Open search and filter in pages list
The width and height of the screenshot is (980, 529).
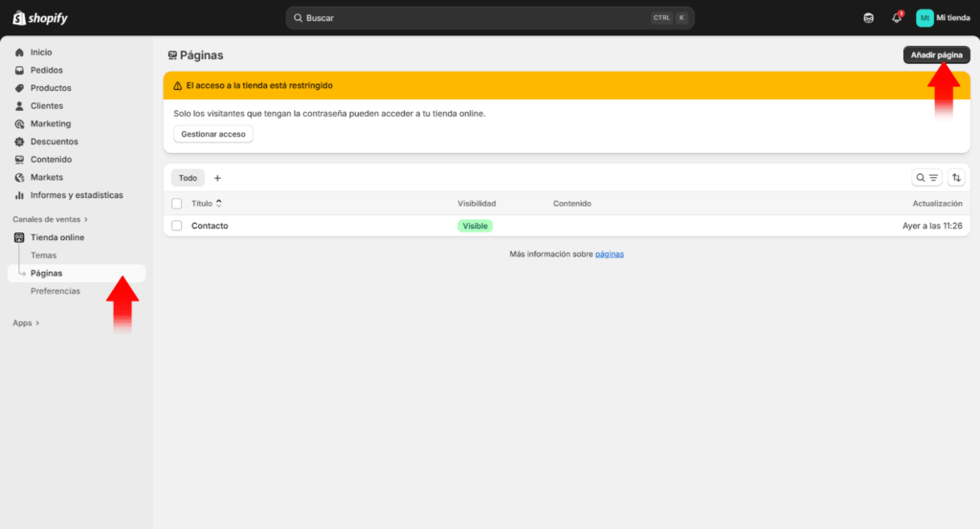[926, 178]
